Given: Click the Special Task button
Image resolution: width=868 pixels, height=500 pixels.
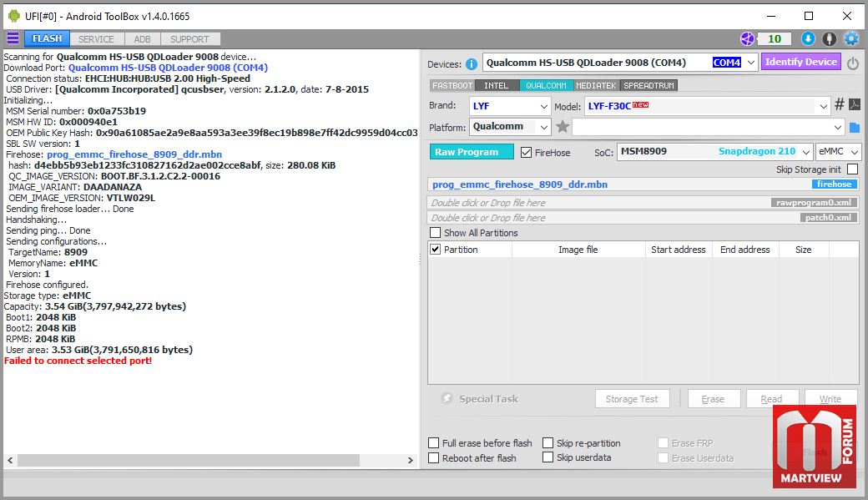Looking at the screenshot, I should 479,399.
